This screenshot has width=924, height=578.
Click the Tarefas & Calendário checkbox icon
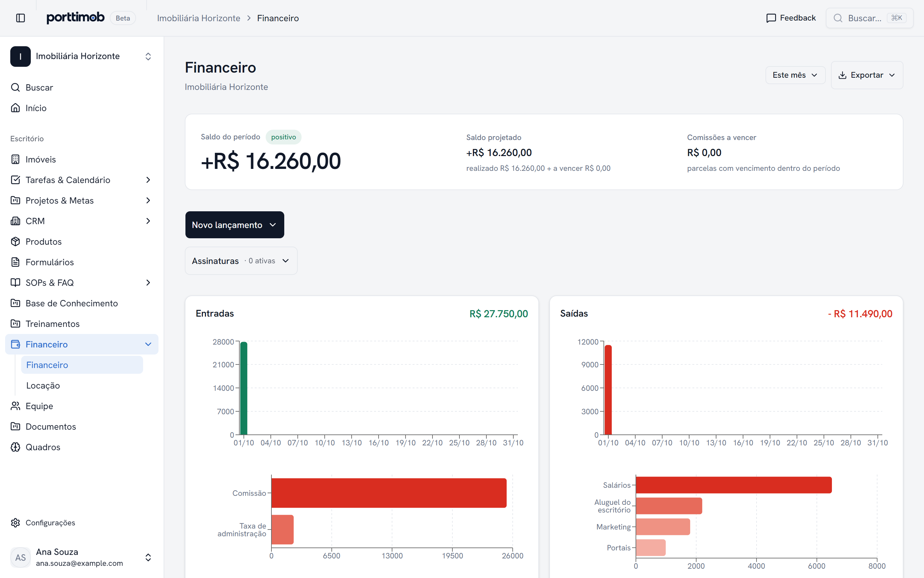(15, 180)
